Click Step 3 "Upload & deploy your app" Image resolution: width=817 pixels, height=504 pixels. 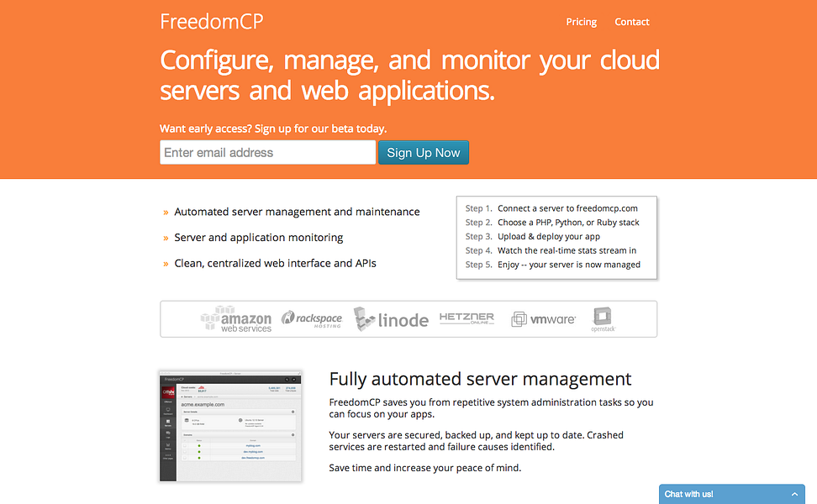point(533,236)
